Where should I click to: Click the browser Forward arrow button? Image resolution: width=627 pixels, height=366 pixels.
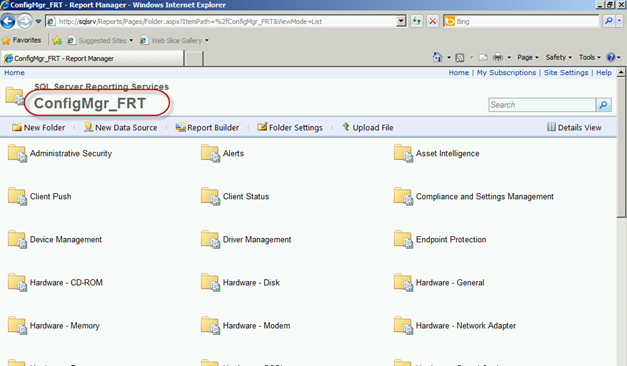tap(25, 21)
